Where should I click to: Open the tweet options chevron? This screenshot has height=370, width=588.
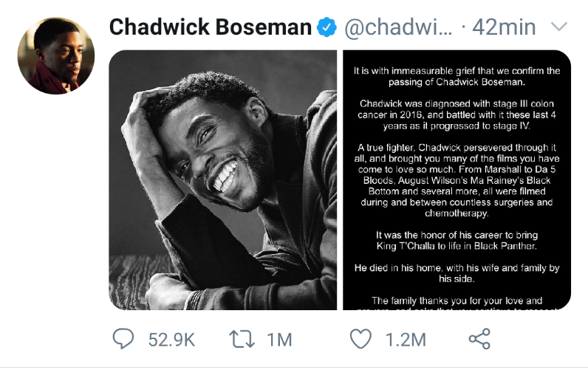click(x=560, y=27)
